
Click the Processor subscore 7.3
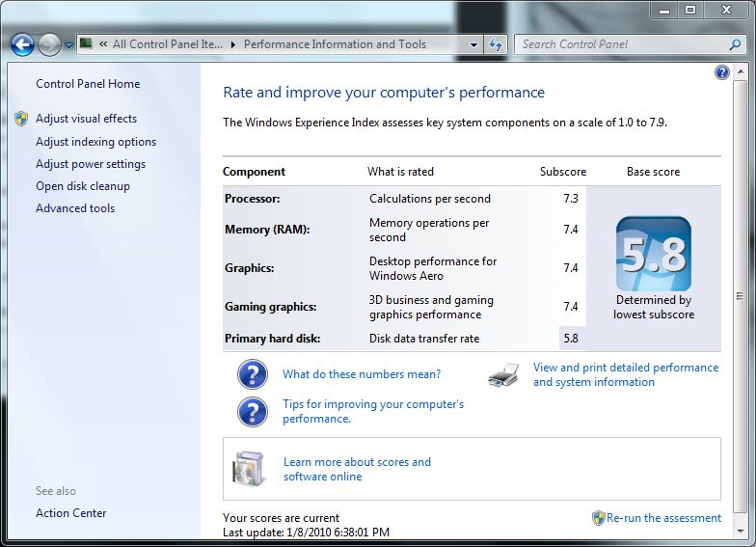(571, 199)
